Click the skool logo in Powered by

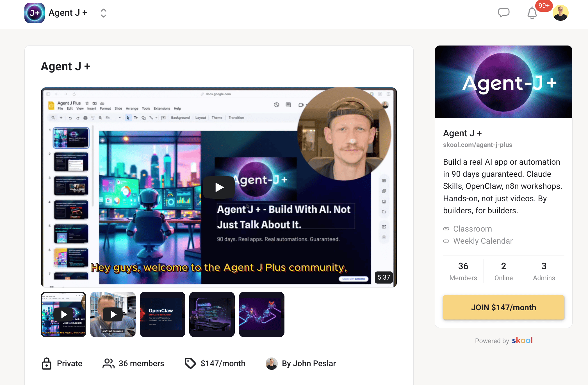522,340
